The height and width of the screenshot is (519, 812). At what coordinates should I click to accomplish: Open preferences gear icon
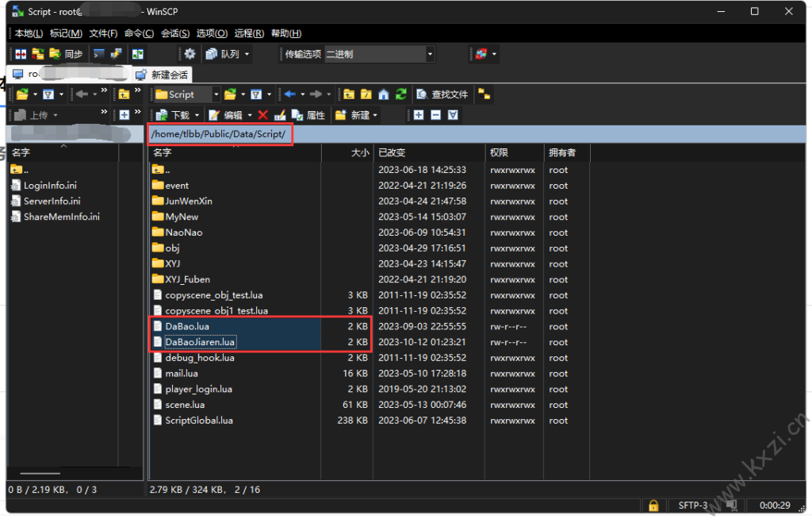[190, 54]
